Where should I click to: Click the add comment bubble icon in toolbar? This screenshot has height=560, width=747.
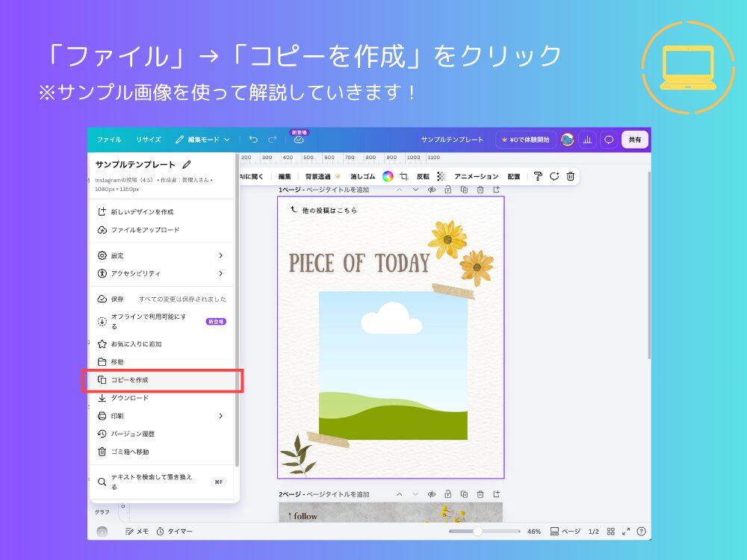click(x=554, y=177)
